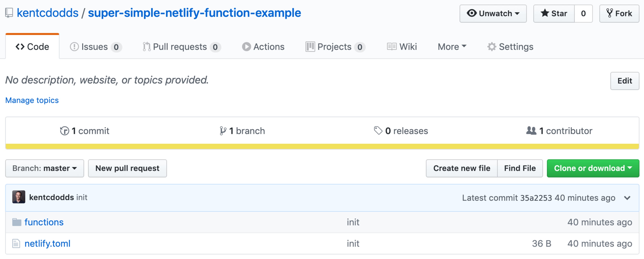Screen dimensions: 644x259
Task: View the 1 branch list
Action: click(x=242, y=131)
